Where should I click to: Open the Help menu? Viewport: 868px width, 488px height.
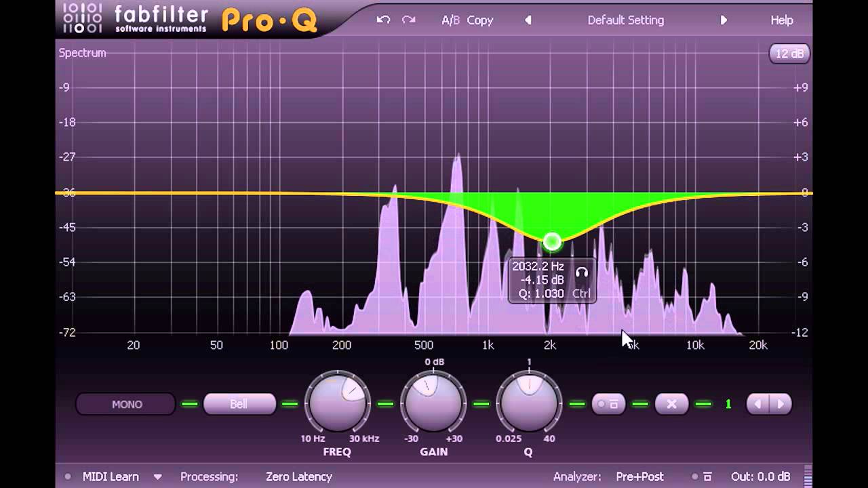click(x=782, y=20)
